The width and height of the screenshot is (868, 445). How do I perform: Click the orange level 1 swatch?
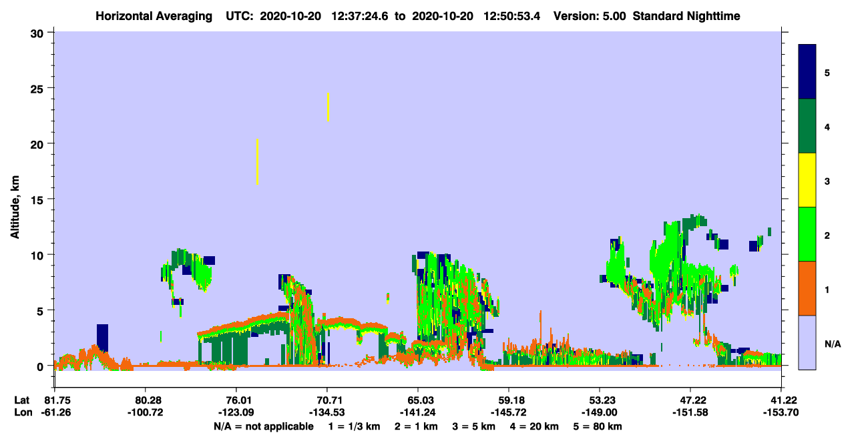click(807, 288)
